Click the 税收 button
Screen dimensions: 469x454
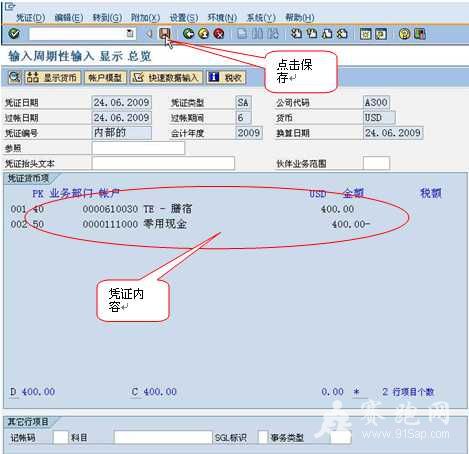[226, 78]
